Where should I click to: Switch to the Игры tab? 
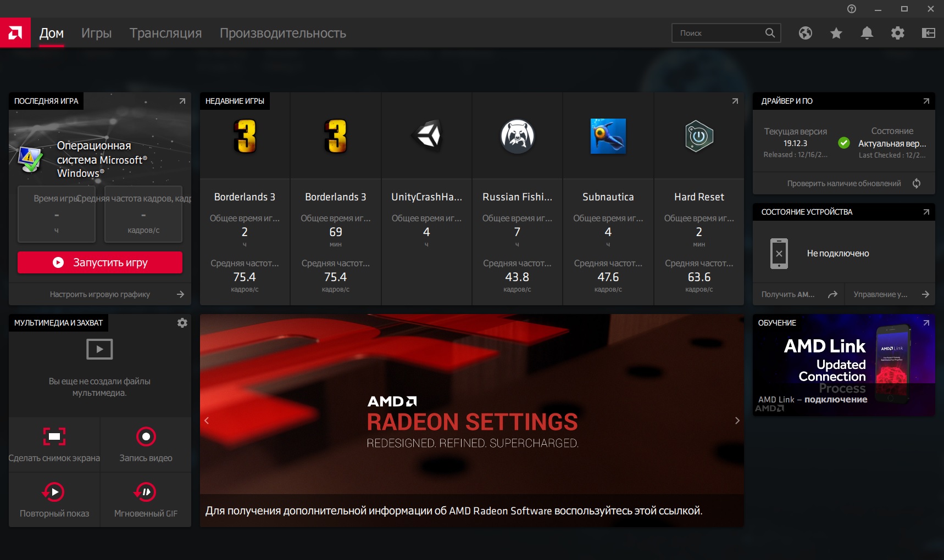(96, 33)
